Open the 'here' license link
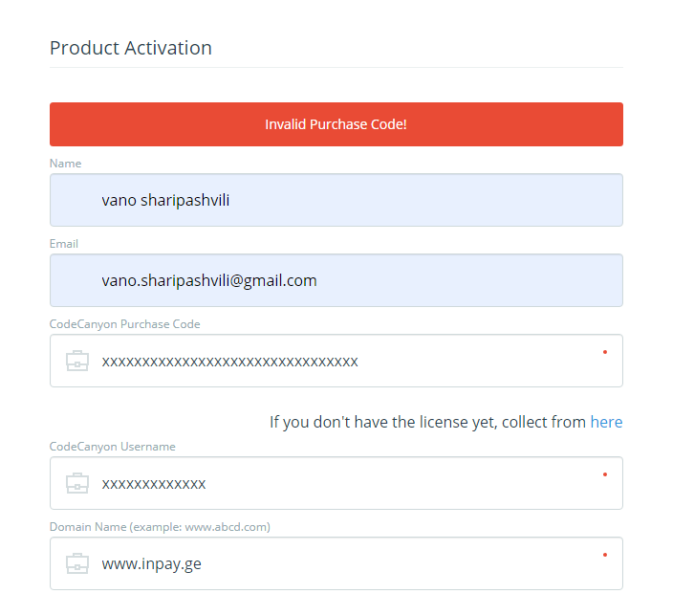 [x=606, y=422]
